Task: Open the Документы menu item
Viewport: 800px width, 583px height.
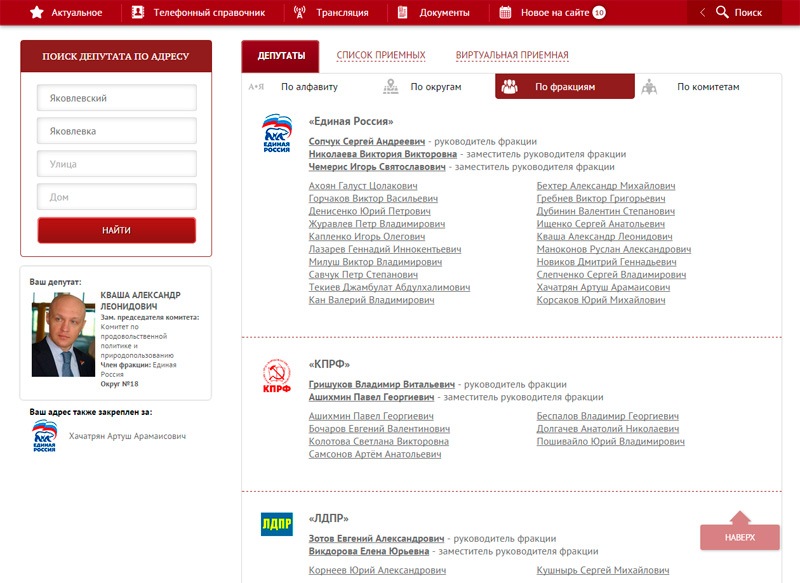Action: 444,12
